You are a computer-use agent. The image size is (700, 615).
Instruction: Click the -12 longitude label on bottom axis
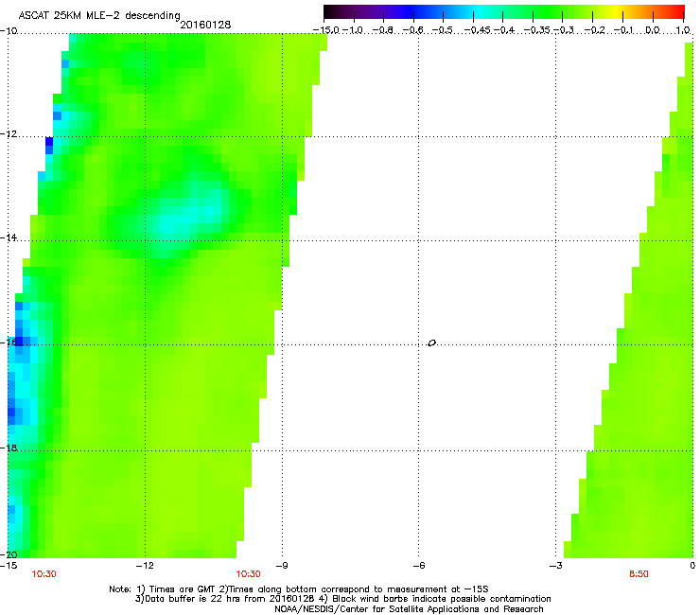[x=145, y=566]
